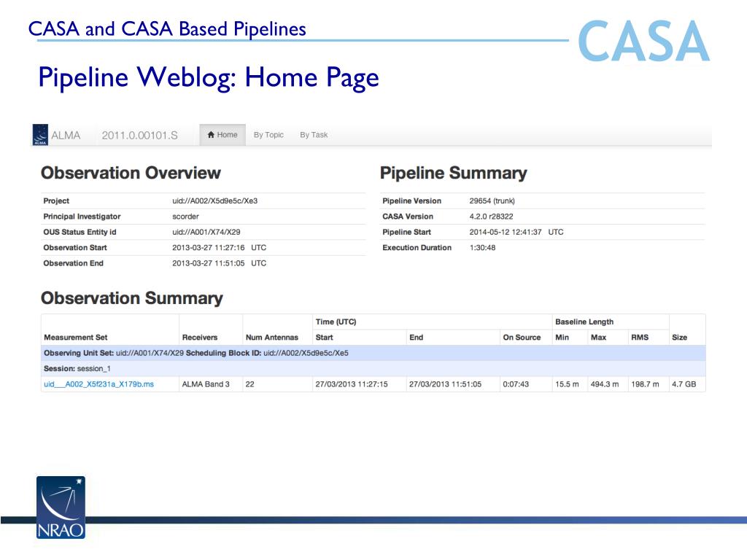Screen dimensions: 747x560
Task: Click the NRAO logo at the bottom
Action: (x=61, y=507)
